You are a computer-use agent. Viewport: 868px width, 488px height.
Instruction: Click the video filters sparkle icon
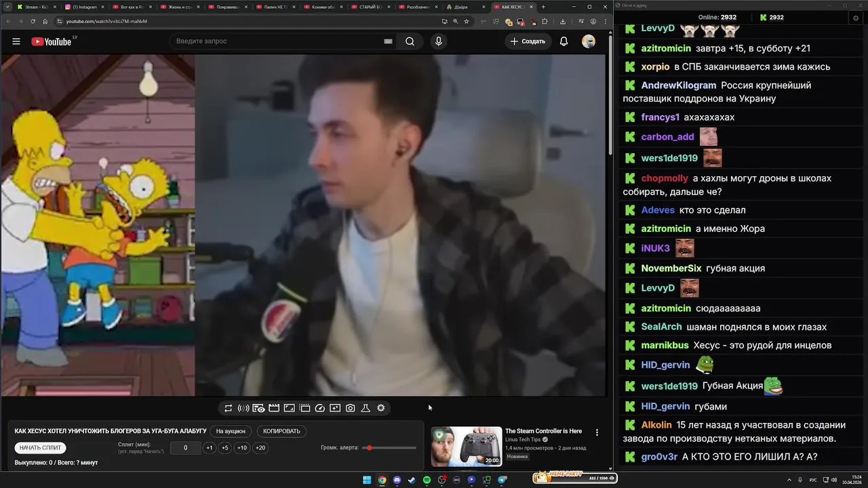coord(335,408)
